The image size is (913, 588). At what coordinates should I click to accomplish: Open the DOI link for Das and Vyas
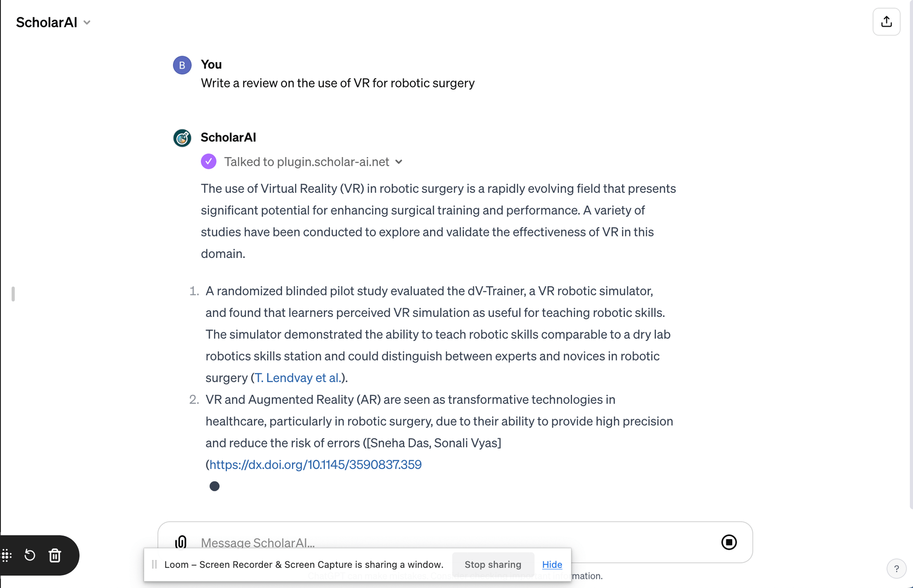pyautogui.click(x=316, y=464)
